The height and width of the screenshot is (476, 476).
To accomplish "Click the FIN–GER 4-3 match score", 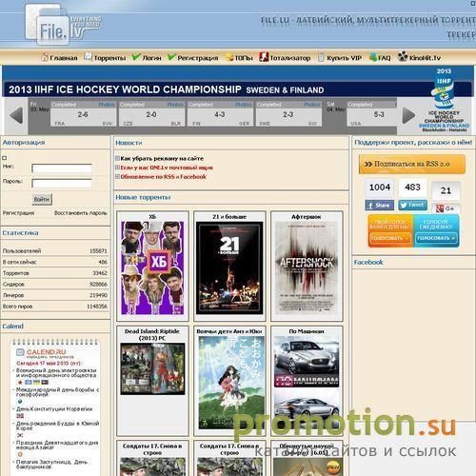I will coord(220,114).
